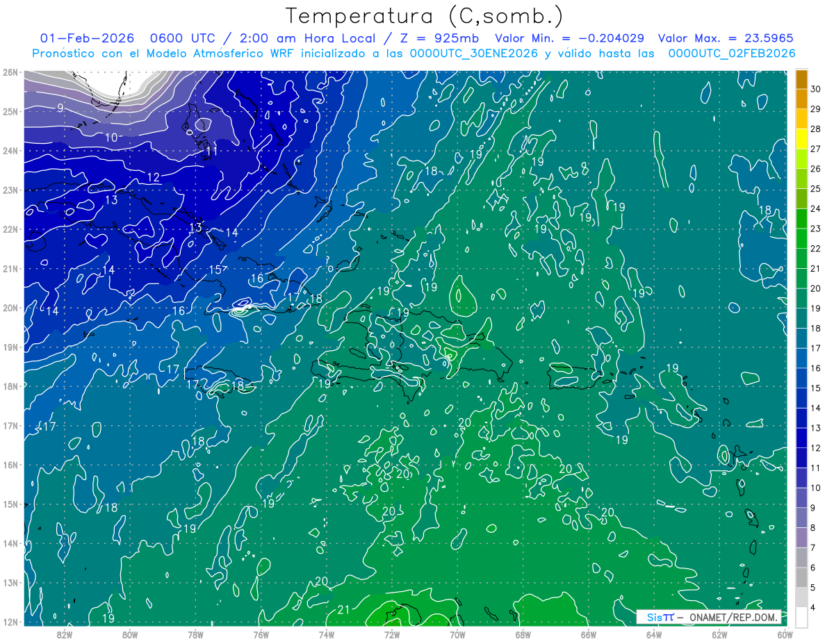Screen dimensions: 834x644
Task: Click the '74W' longitude axis label
Action: coord(327,635)
